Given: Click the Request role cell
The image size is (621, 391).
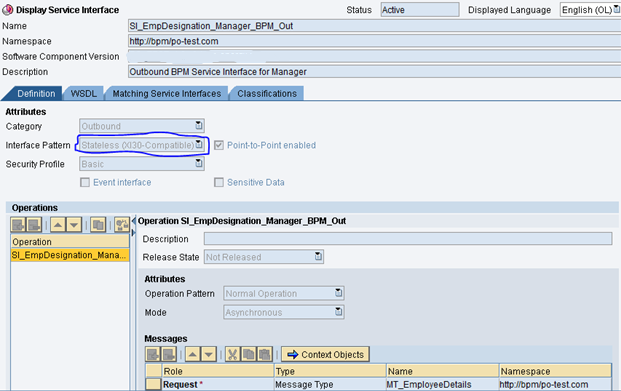Looking at the screenshot, I should click(218, 384).
